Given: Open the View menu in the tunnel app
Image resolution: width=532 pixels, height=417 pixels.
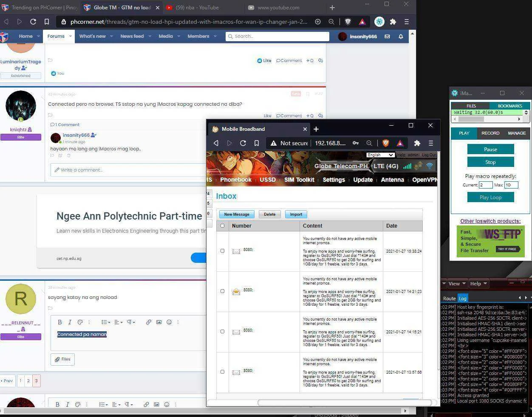Looking at the screenshot, I should coord(457,284).
